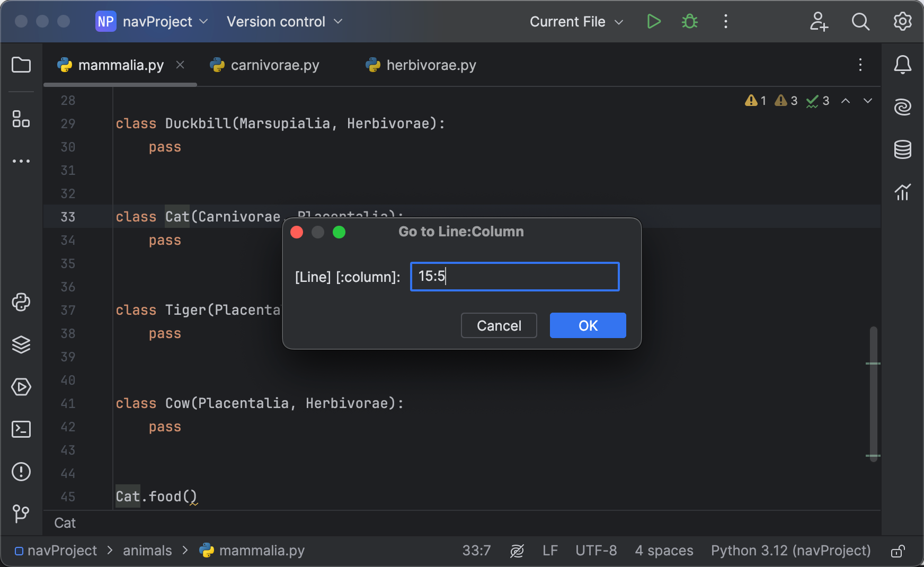Image resolution: width=924 pixels, height=567 pixels.
Task: Open the AI Assistant panel
Action: pos(903,106)
